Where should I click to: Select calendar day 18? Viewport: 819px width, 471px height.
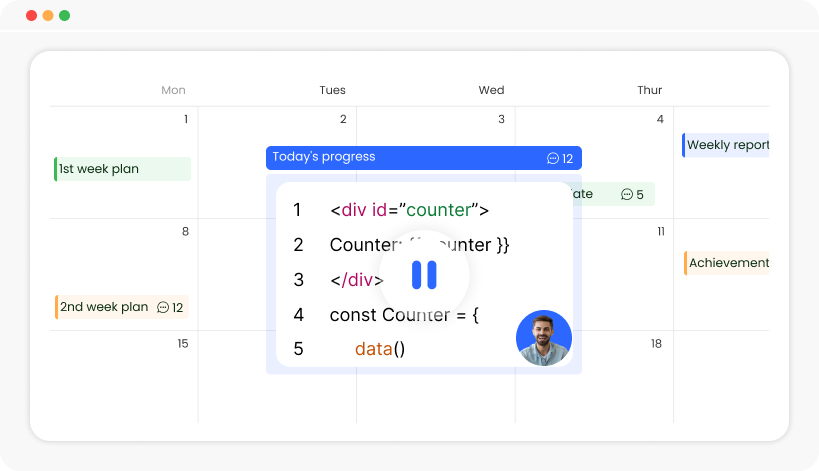coord(657,344)
